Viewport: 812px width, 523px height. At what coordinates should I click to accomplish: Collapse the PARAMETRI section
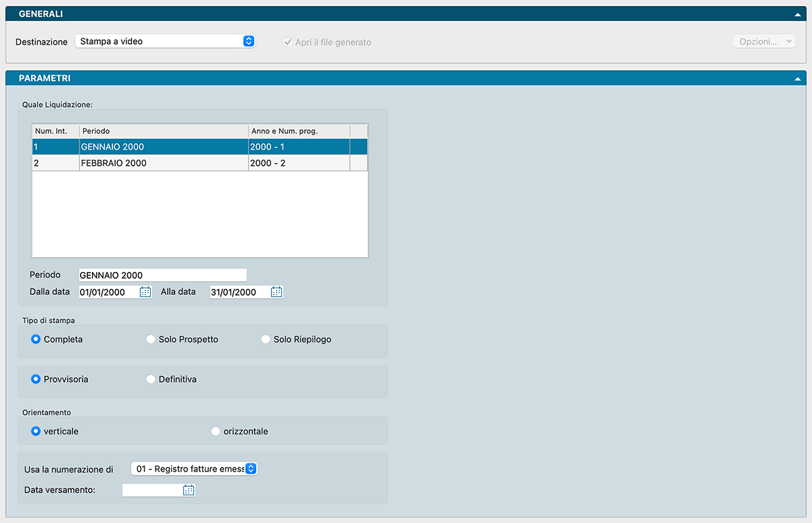point(798,78)
